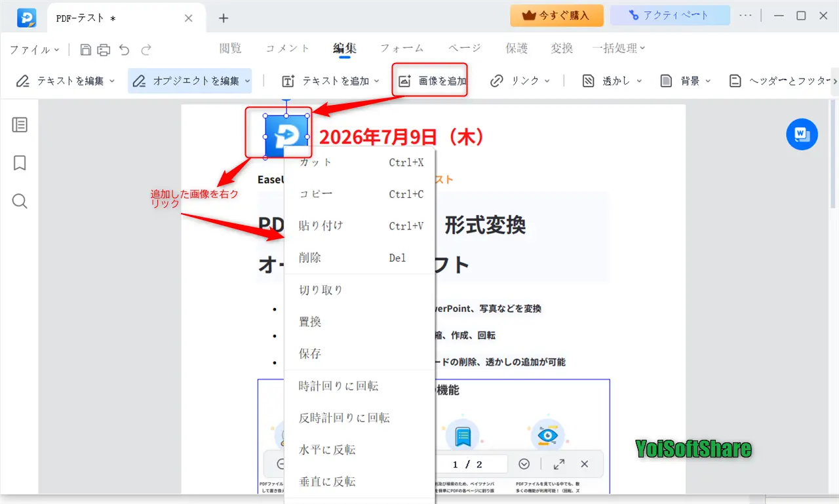Choose 削除 in context menu

[359, 258]
